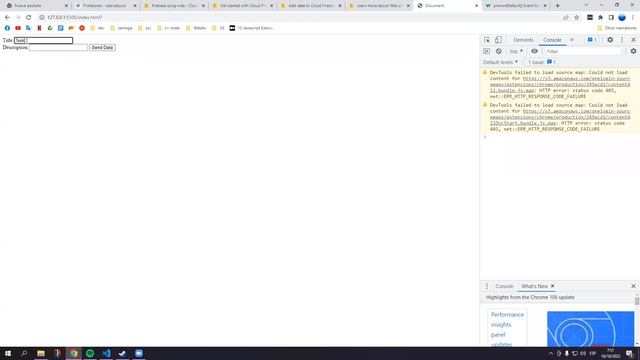Screen dimensions: 640x360
Task: Open DevTools settings gear
Action: click(610, 40)
